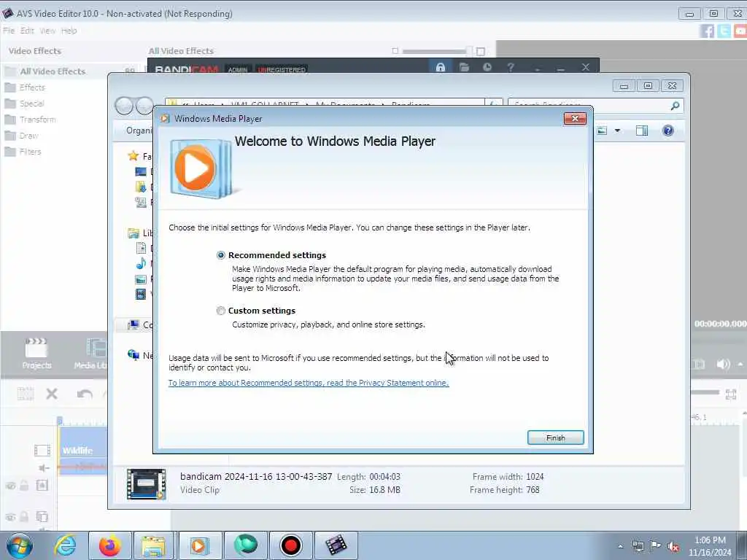Open the Projects tab in AVS
The image size is (747, 560).
click(36, 354)
